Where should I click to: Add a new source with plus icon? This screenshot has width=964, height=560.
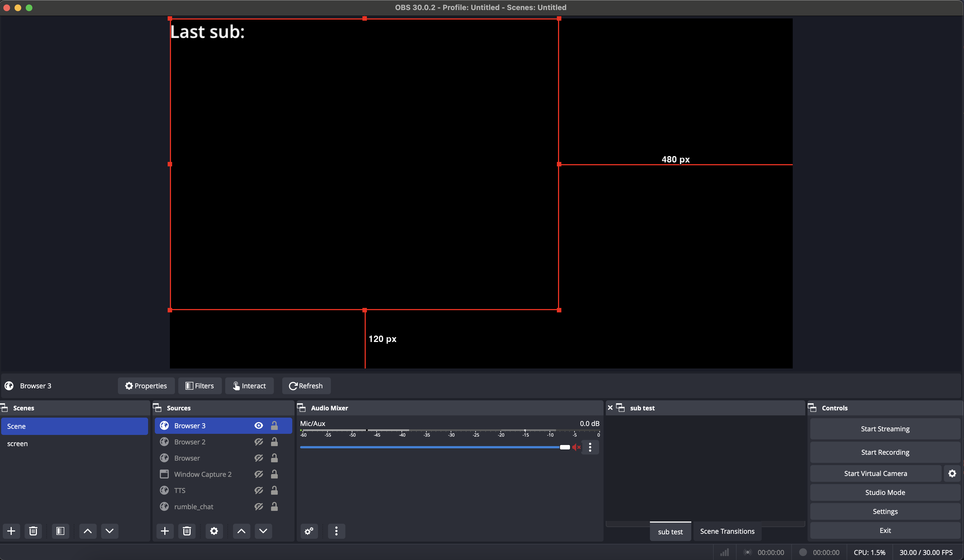pos(165,531)
